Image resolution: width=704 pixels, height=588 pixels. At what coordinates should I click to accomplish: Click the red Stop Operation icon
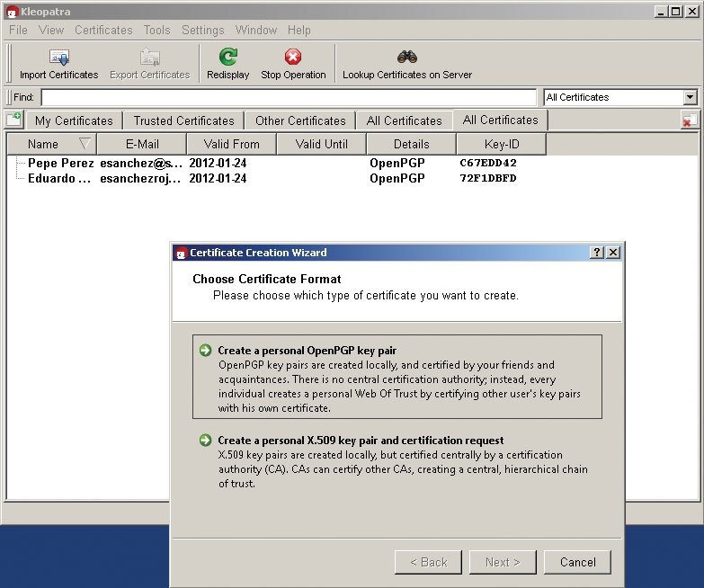293,57
